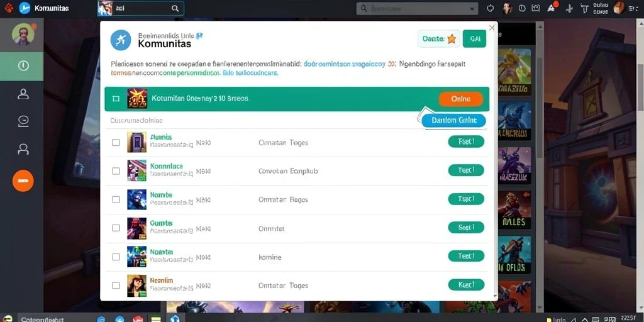Image resolution: width=644 pixels, height=322 pixels.
Task: Open the yellow character game tile in right panel
Action: (x=514, y=72)
